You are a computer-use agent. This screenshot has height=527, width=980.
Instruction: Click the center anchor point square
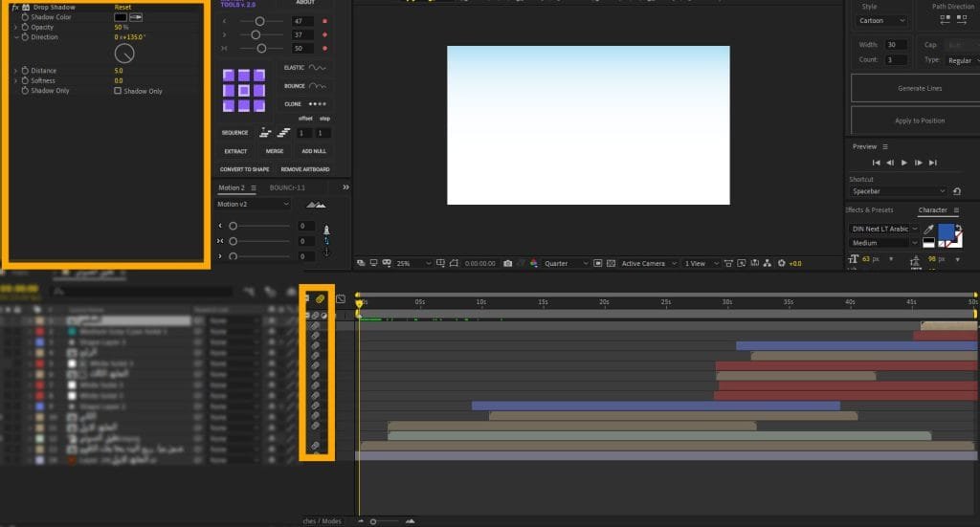tap(244, 91)
